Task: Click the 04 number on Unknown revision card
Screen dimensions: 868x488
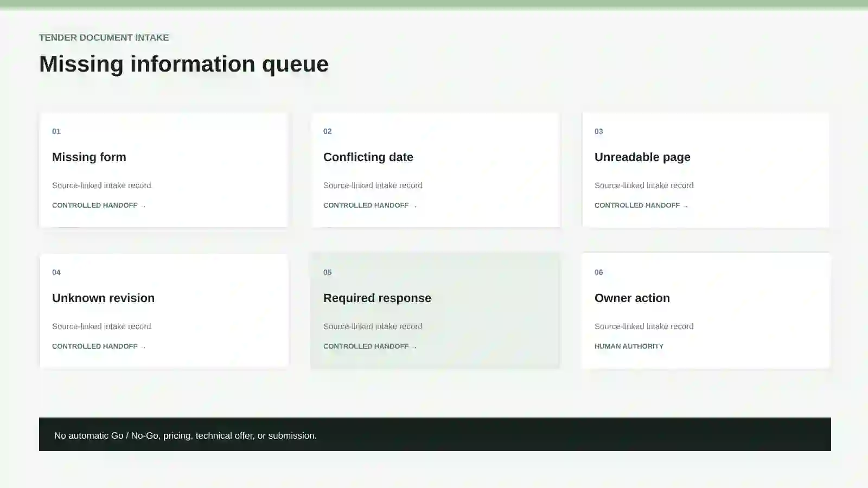Action: coord(56,272)
